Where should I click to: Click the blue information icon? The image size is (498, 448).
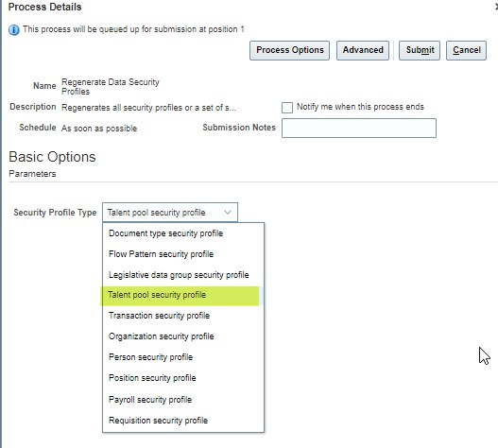click(13, 30)
